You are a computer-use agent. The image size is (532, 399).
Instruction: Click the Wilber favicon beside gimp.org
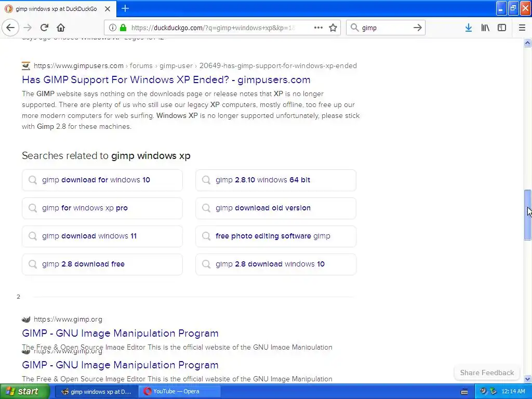[26, 320]
